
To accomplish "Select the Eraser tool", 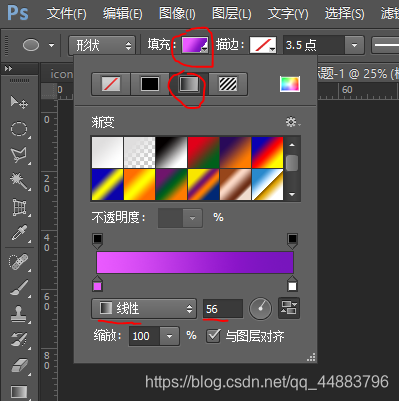I will [x=19, y=365].
